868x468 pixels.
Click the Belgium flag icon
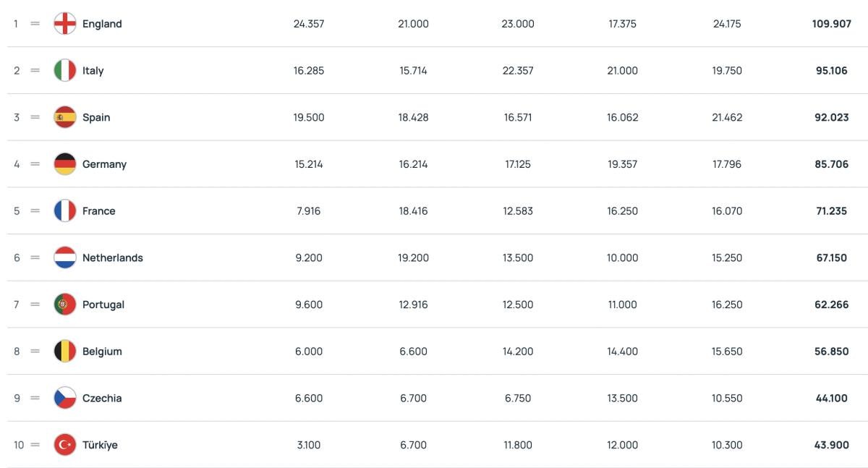[65, 352]
